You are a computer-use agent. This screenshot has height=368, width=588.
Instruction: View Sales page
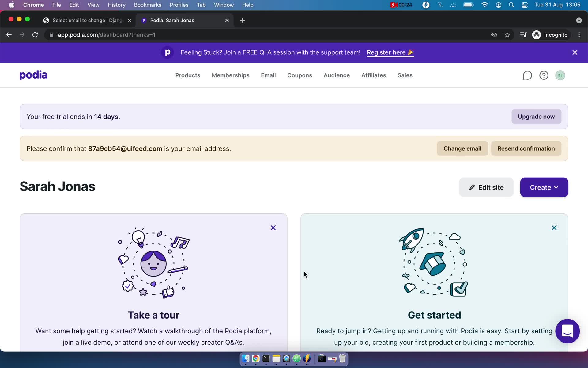(x=405, y=75)
